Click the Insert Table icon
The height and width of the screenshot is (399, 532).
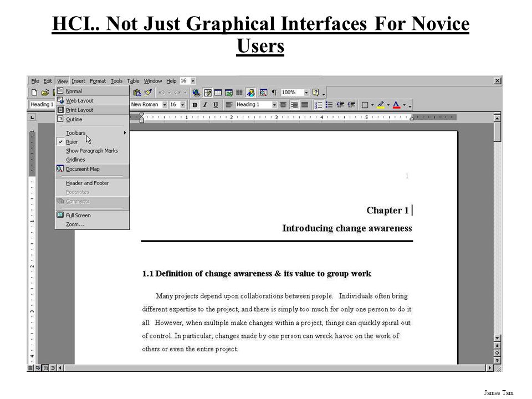218,93
